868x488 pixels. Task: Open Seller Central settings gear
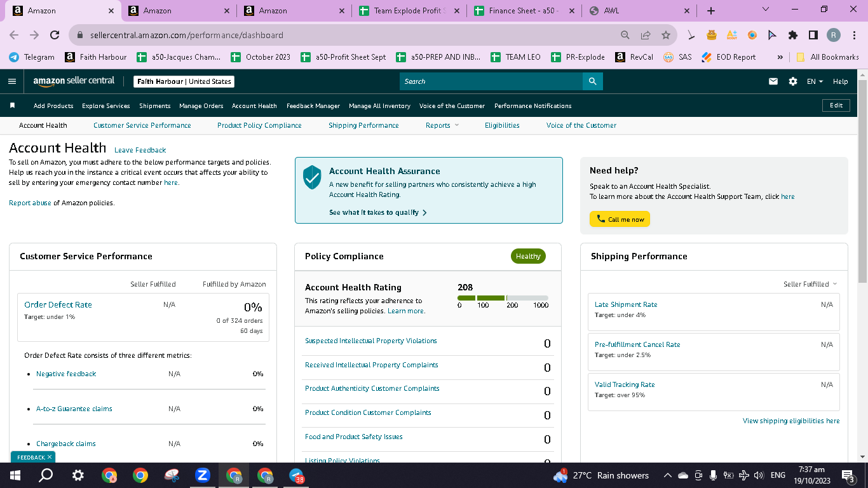click(792, 81)
